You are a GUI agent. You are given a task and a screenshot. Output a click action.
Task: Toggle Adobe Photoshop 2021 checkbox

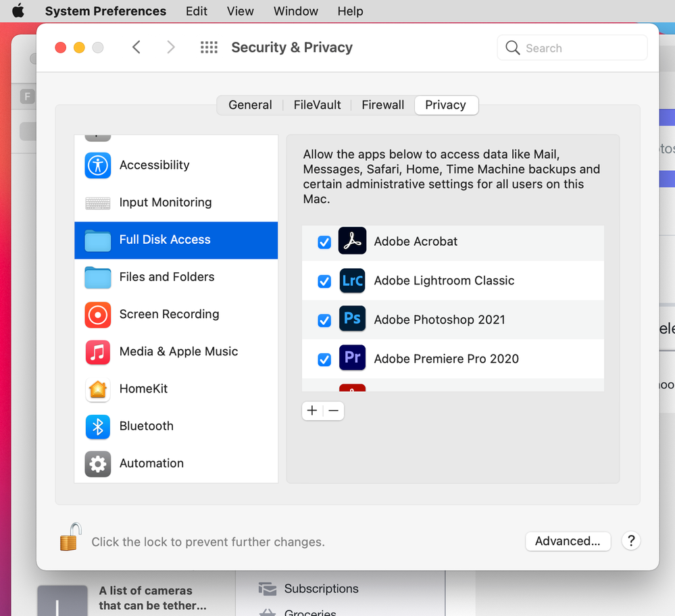point(324,321)
